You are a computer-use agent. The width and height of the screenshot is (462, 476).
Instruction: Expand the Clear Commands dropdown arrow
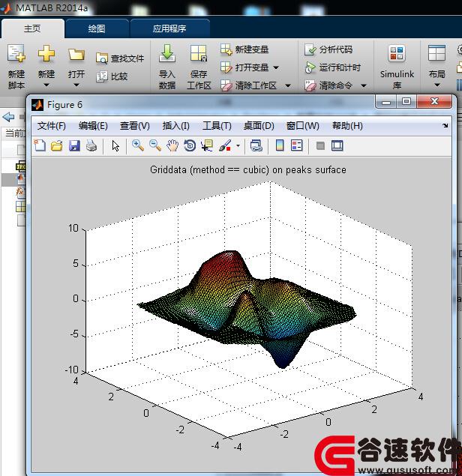363,85
